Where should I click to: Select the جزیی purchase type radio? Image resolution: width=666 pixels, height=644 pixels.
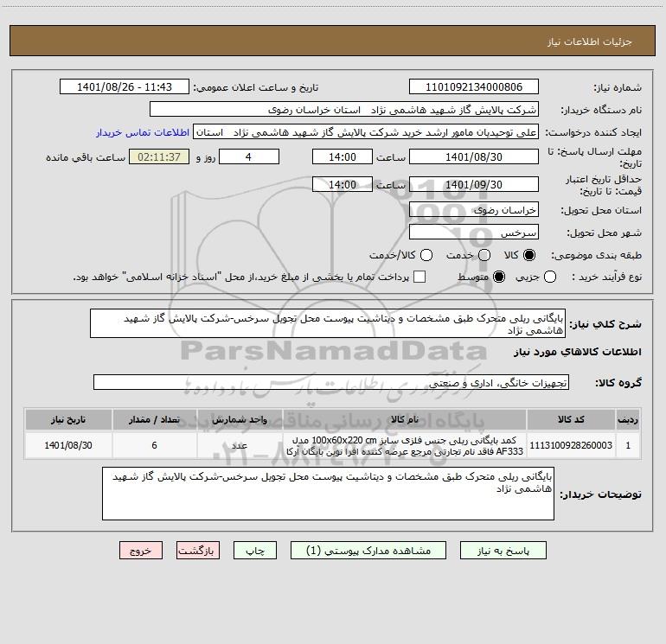click(549, 277)
